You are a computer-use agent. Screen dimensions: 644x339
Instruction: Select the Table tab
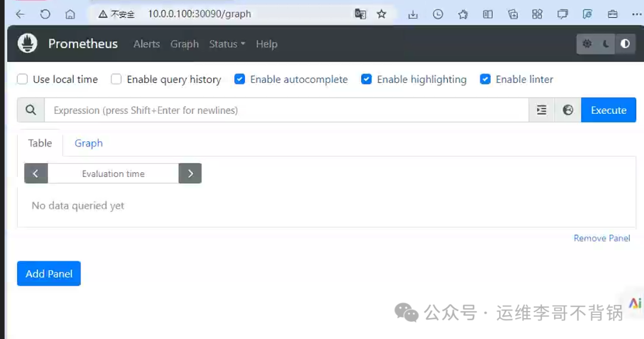point(40,143)
